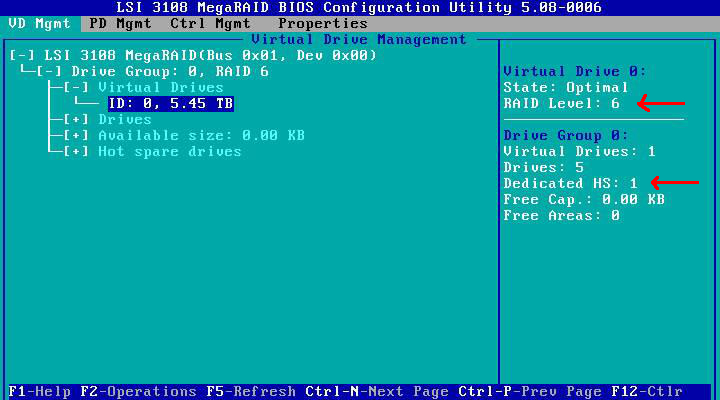
Task: Collapse the LSI 3108 MegaRAID controller node
Action: pos(22,56)
